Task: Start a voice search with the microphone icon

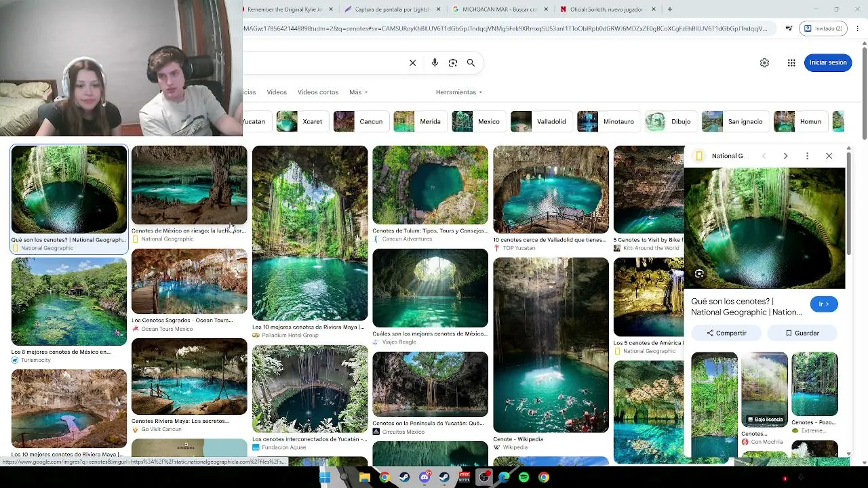Action: point(435,63)
